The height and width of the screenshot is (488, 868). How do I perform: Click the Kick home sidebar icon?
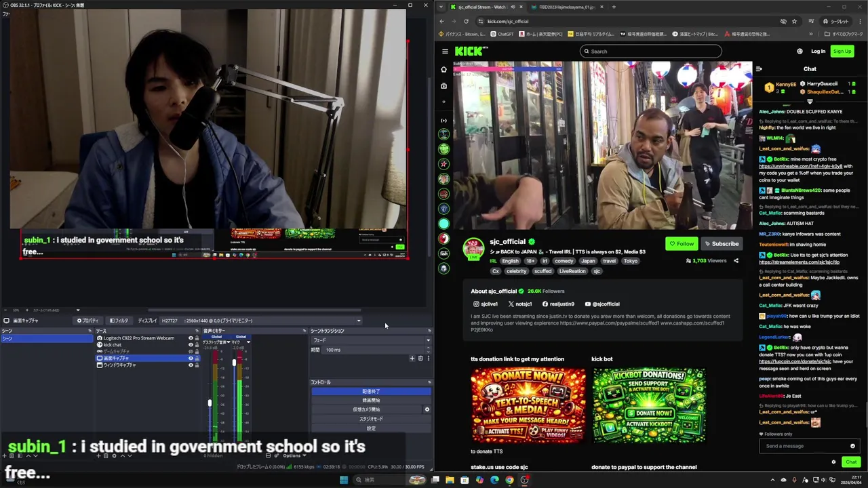click(444, 69)
